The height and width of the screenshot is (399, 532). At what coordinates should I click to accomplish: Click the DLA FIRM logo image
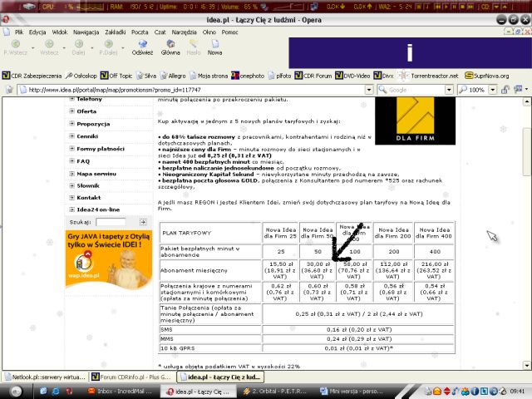coord(415,121)
